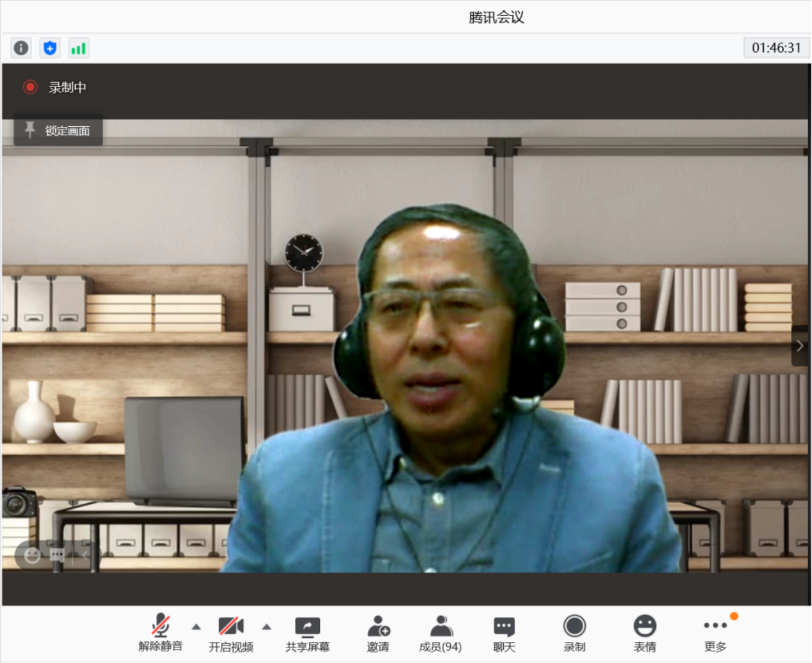Expand audio options arrow beside 解除静音
Screen dimensions: 812x663
[196, 626]
